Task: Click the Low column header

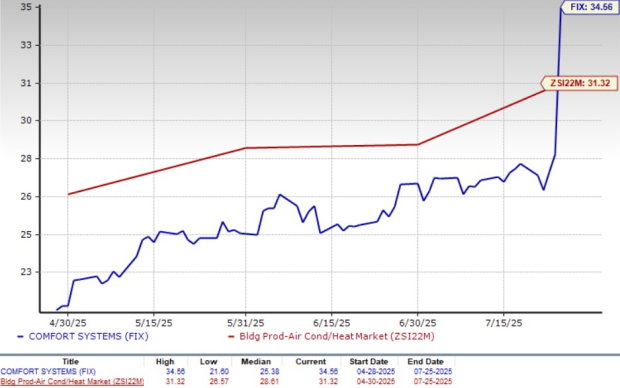Action: pyautogui.click(x=208, y=362)
